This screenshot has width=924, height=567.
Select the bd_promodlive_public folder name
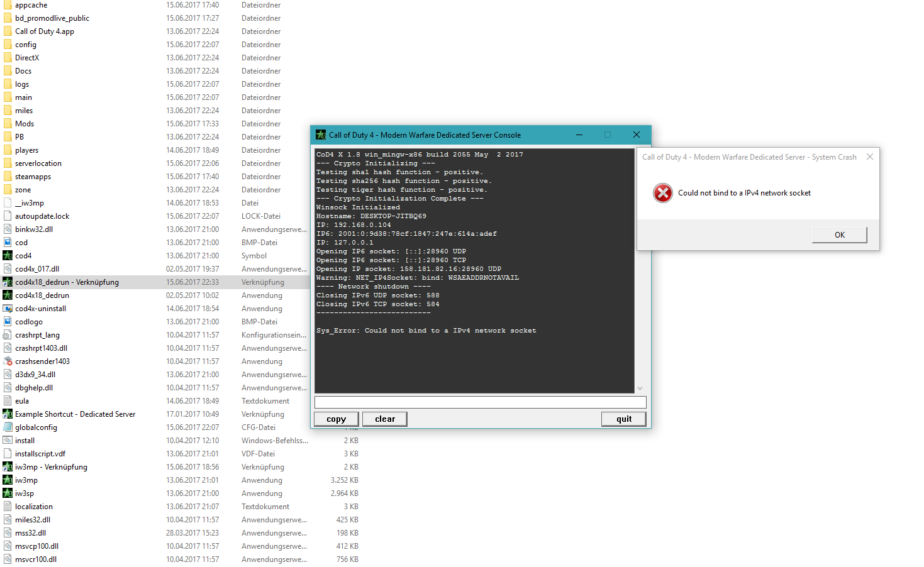[x=52, y=18]
